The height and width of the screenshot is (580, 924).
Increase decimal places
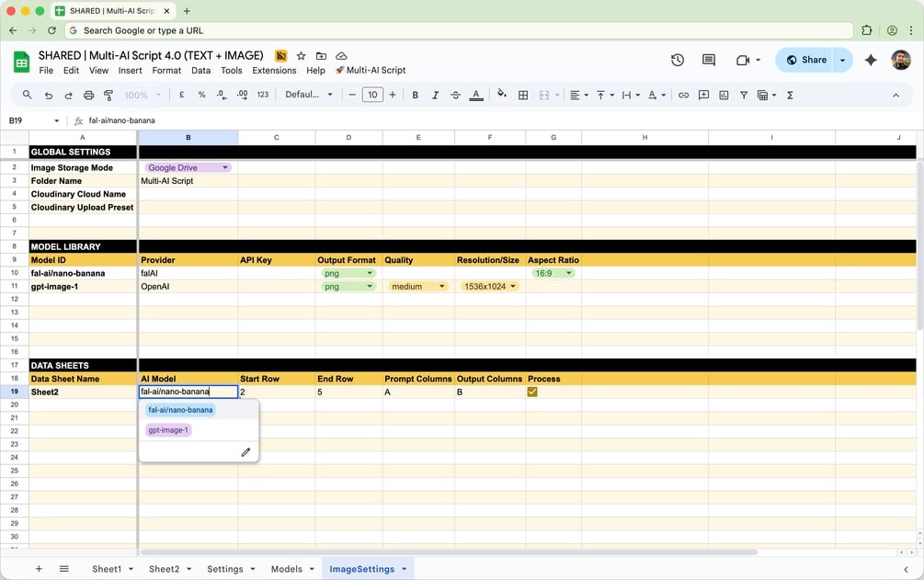pyautogui.click(x=242, y=95)
